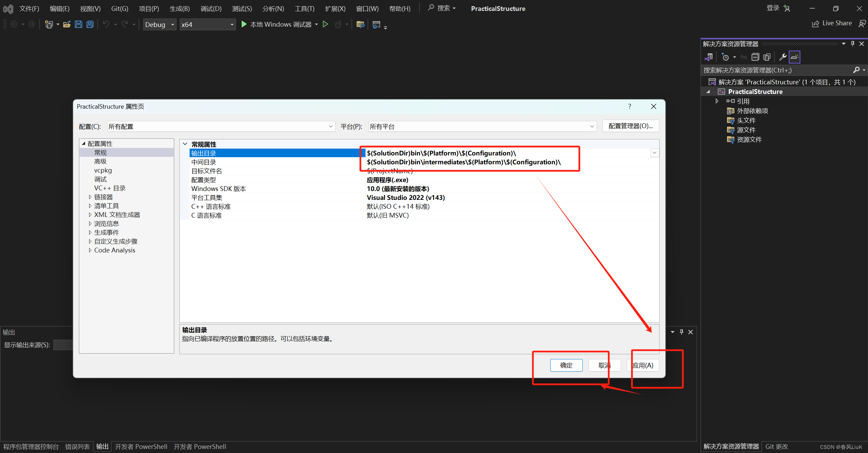Click the 配置管理器(O)... button

pos(630,126)
